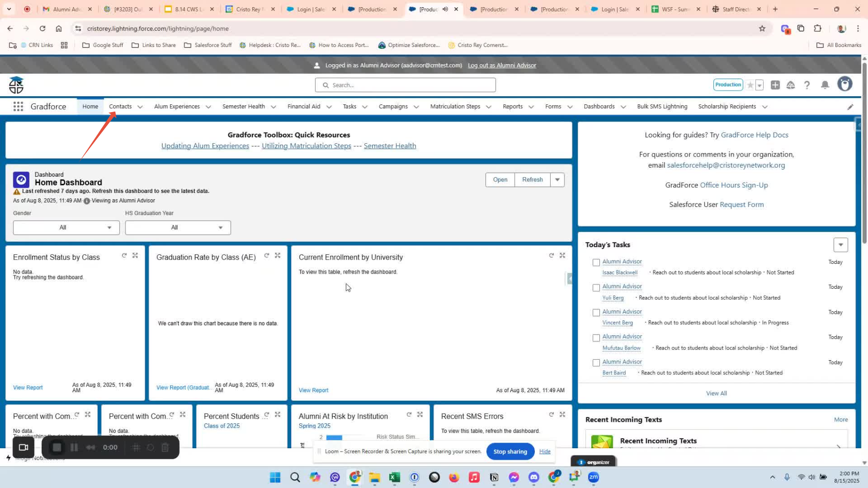868x488 pixels.
Task: Open File Explorer from the taskbar
Action: point(374,477)
